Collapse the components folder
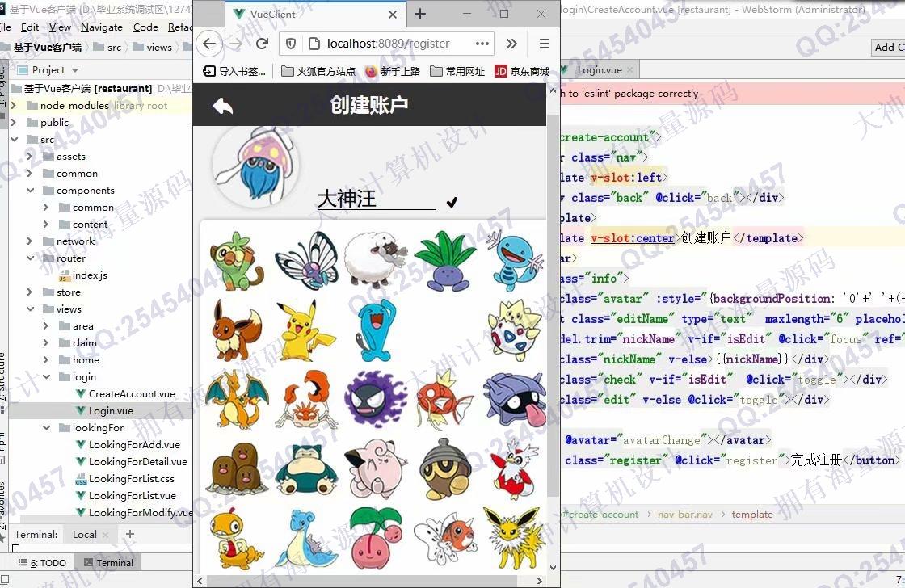This screenshot has height=588, width=905. click(29, 191)
